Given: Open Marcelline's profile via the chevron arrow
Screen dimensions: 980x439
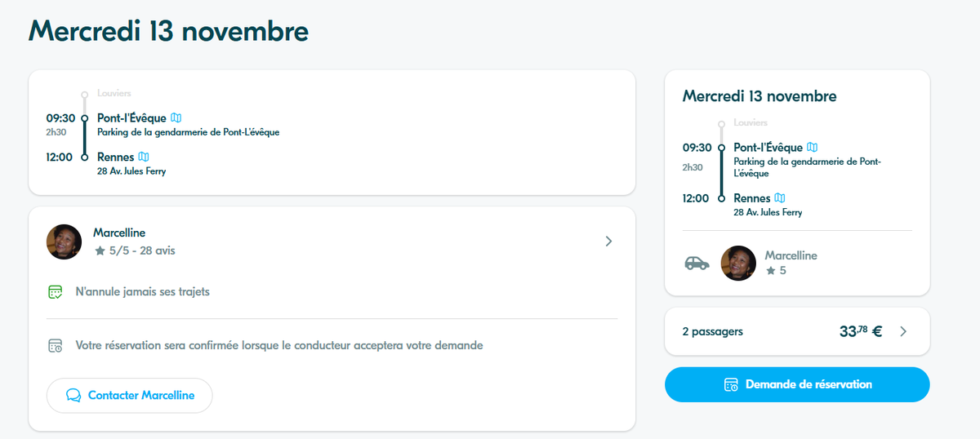Looking at the screenshot, I should (x=608, y=242).
